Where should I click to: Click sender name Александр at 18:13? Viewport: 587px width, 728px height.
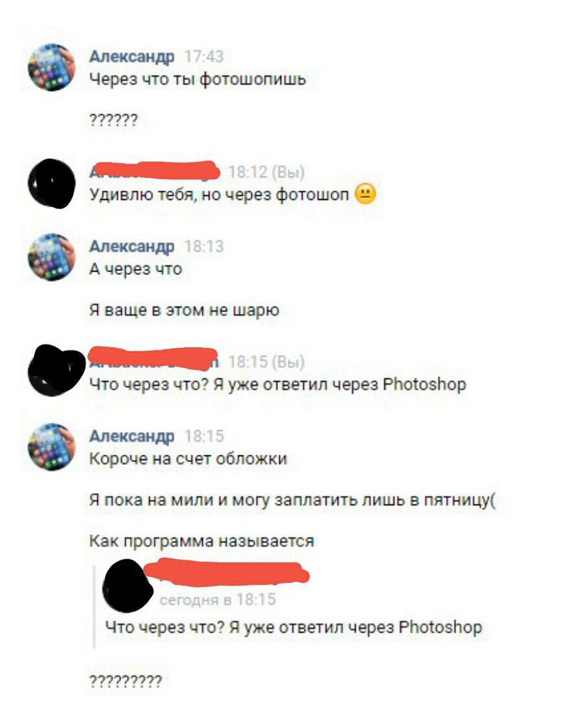point(132,245)
